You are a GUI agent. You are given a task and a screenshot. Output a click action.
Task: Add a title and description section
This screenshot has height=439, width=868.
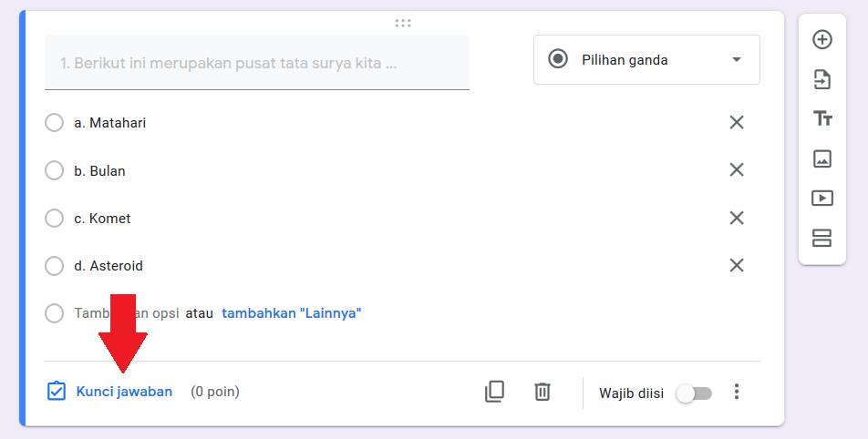[821, 118]
